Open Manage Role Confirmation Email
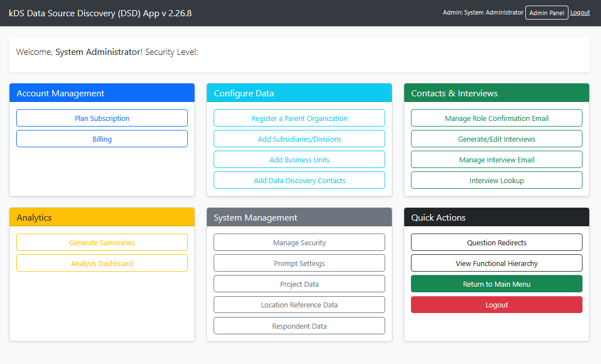The height and width of the screenshot is (364, 601). 496,118
